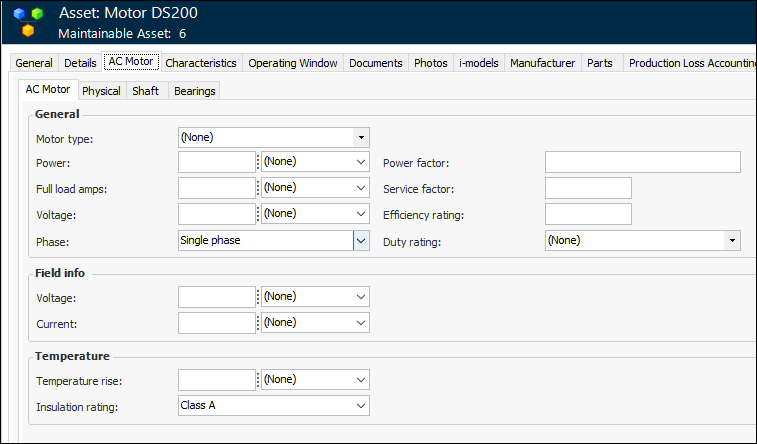
Task: Focus the Service factor text box
Action: pyautogui.click(x=588, y=188)
